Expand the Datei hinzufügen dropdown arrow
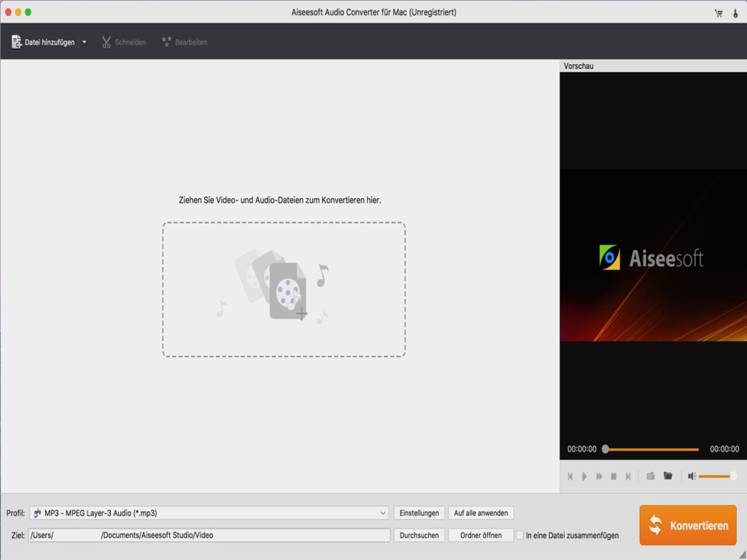Image resolution: width=747 pixels, height=560 pixels. pyautogui.click(x=83, y=42)
